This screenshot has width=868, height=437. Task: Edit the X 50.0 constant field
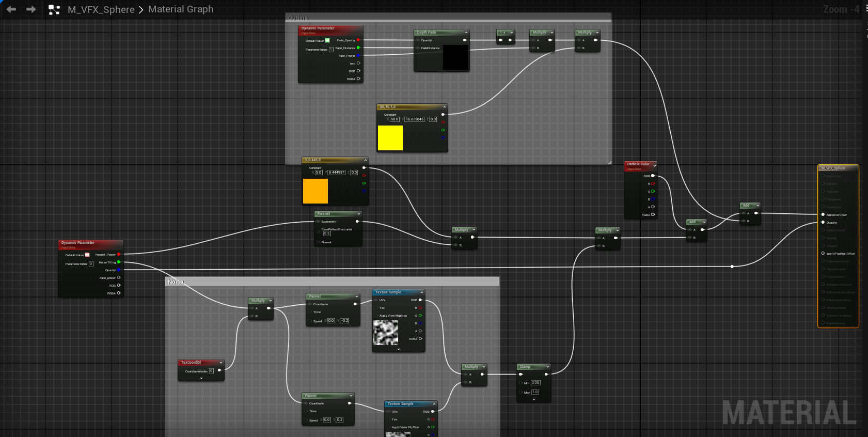[x=394, y=119]
